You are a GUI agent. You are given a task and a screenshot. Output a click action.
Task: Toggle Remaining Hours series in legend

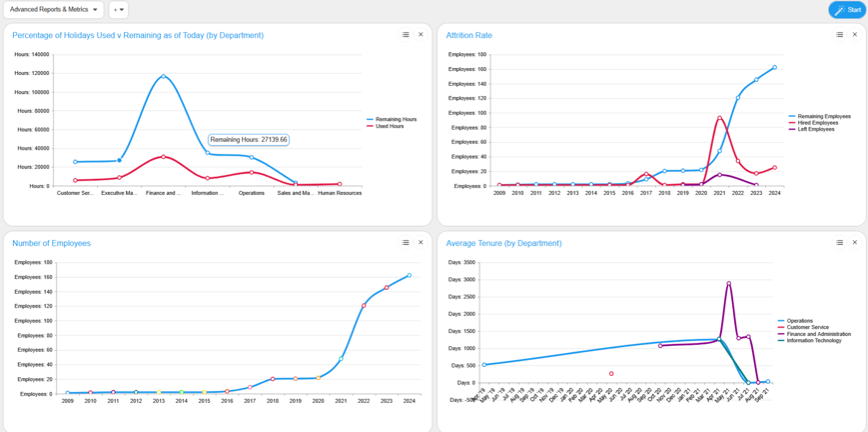tap(396, 119)
